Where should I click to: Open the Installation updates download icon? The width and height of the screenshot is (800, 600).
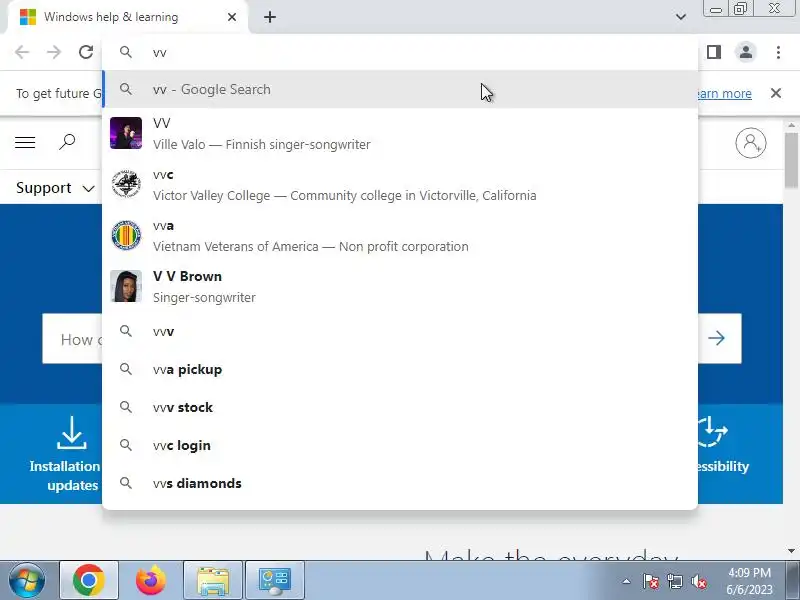tap(71, 433)
